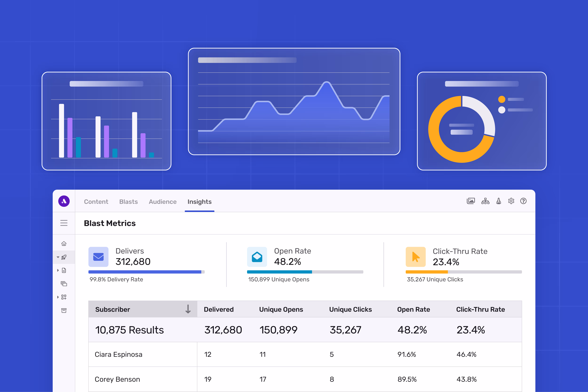Image resolution: width=588 pixels, height=392 pixels.
Task: Expand the document section chevron in the sidebar
Action: (58, 270)
